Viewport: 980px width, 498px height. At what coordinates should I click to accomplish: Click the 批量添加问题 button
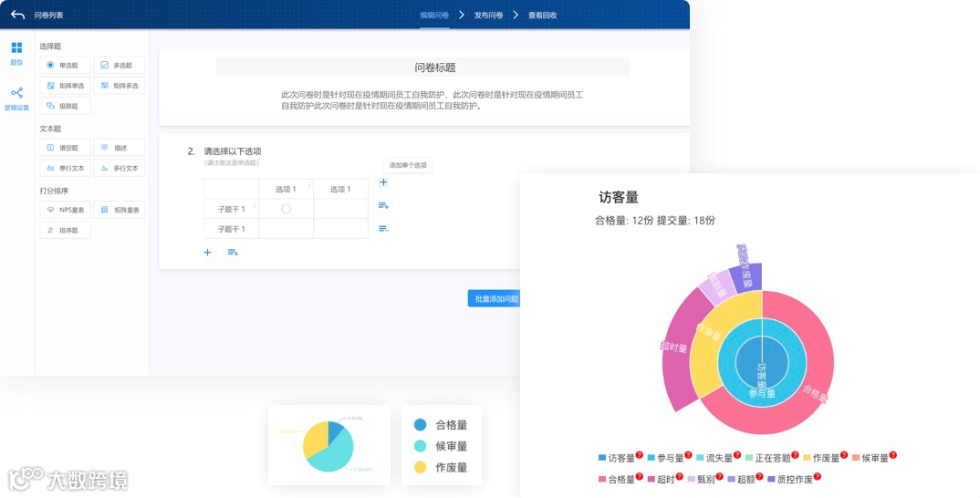[494, 298]
